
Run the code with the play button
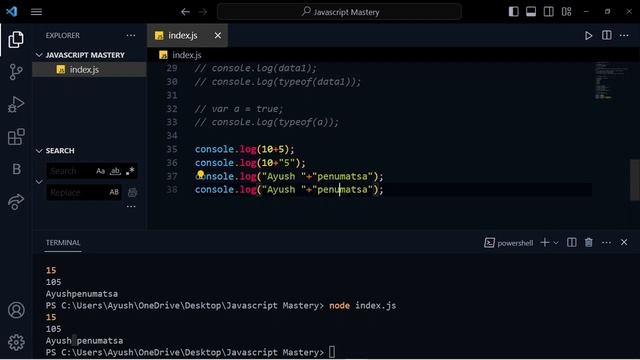click(588, 36)
